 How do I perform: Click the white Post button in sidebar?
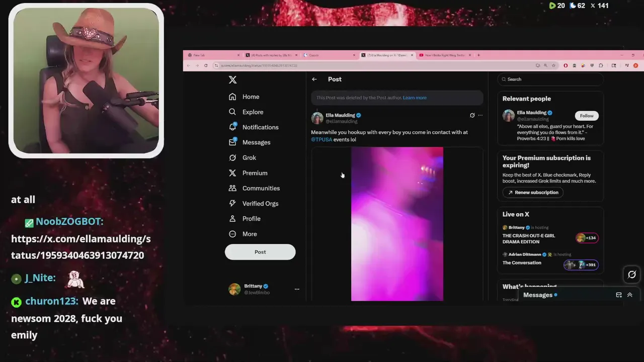click(x=260, y=252)
